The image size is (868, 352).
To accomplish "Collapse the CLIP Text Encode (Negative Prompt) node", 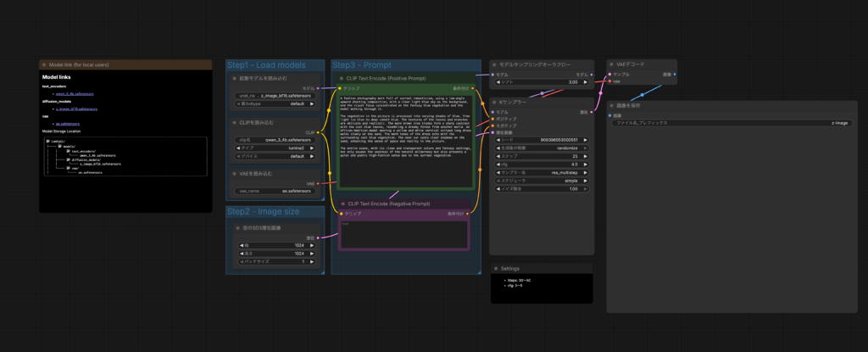I will pyautogui.click(x=342, y=204).
